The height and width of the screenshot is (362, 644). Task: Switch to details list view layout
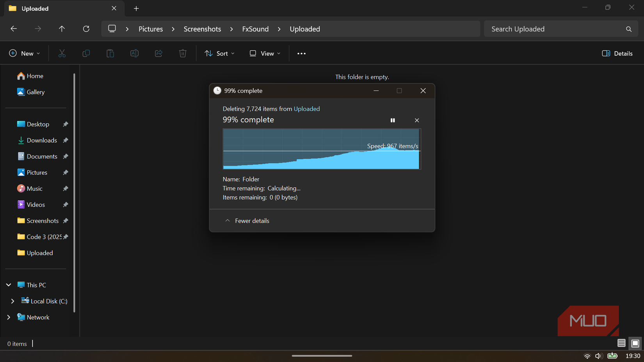[621, 343]
